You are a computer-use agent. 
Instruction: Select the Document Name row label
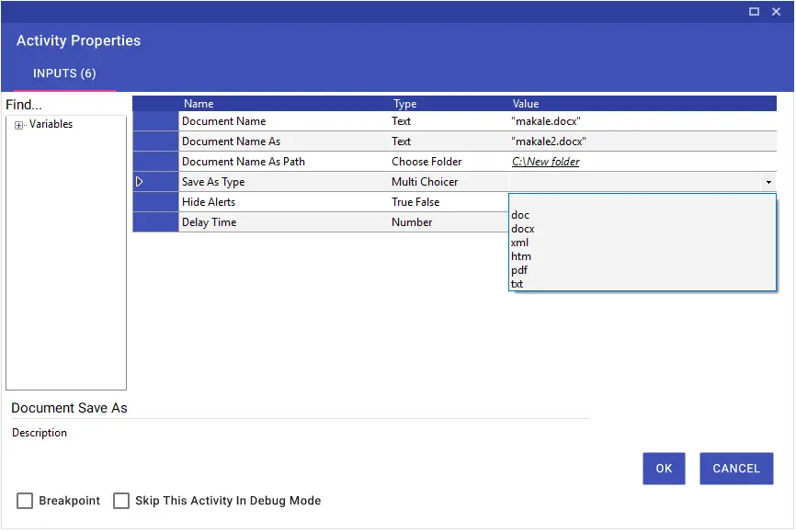point(224,121)
